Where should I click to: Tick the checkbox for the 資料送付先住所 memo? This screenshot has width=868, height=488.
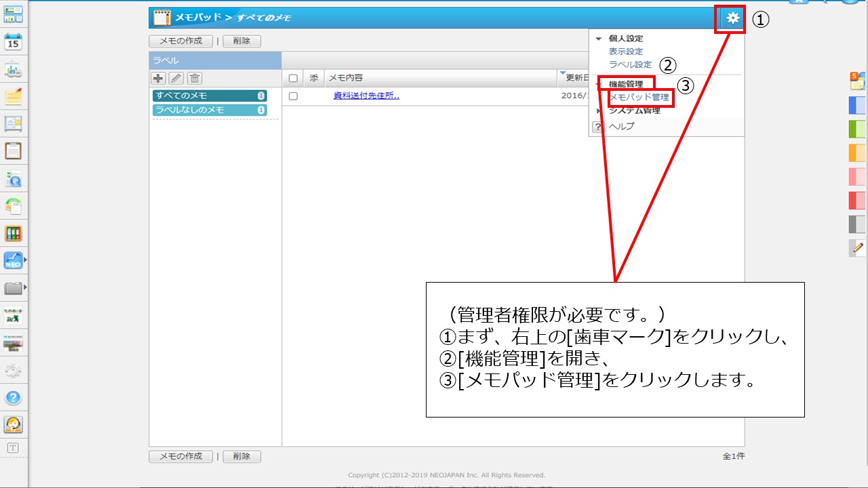point(293,96)
